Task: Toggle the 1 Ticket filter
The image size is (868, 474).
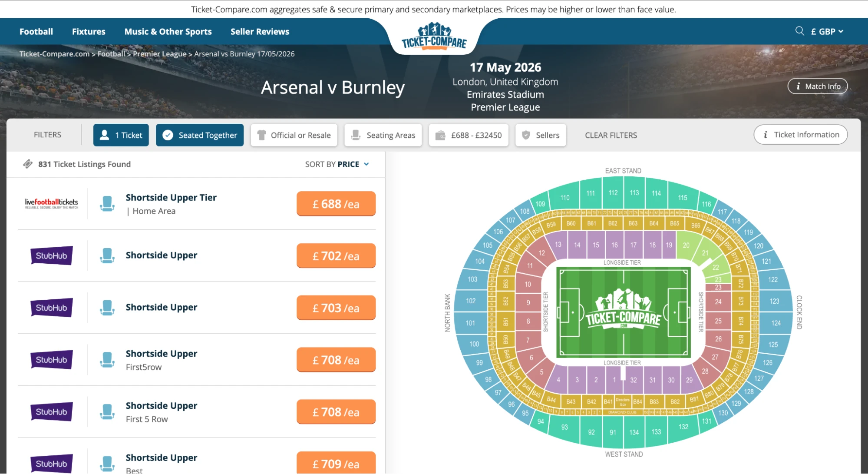Action: pos(121,135)
